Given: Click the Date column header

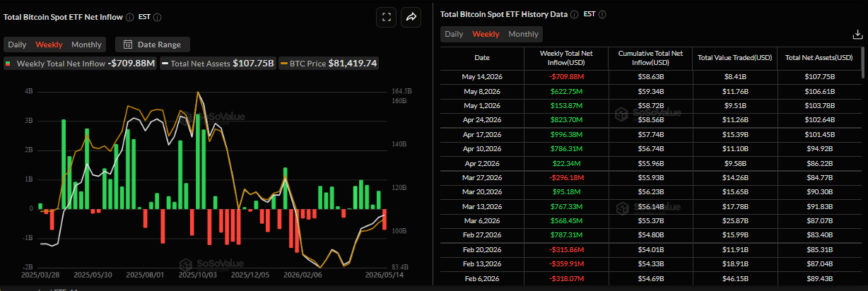Looking at the screenshot, I should (481, 57).
